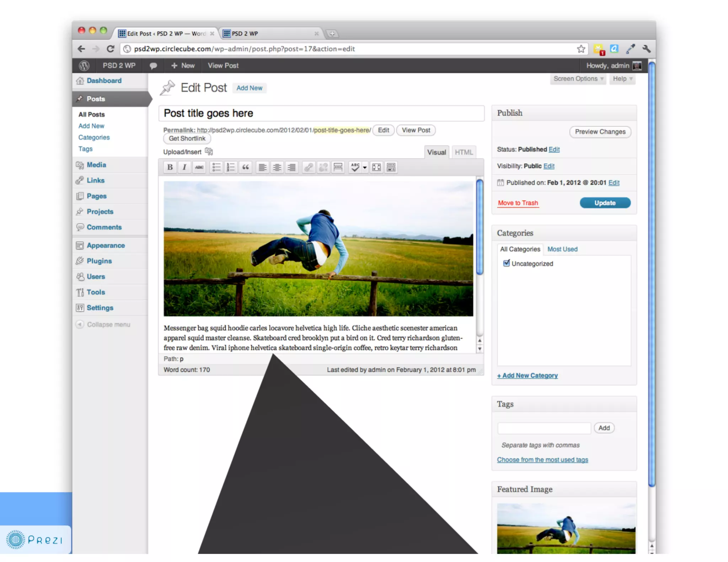Open the Projects menu item
The width and height of the screenshot is (728, 562).
point(110,211)
